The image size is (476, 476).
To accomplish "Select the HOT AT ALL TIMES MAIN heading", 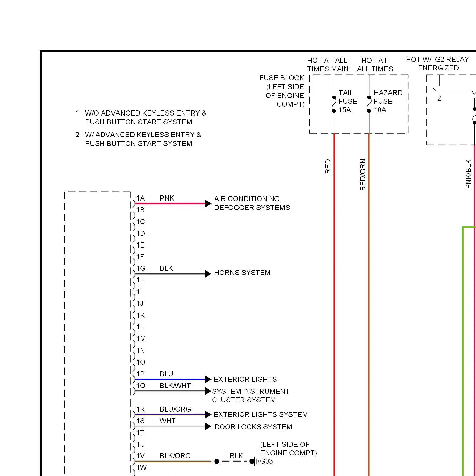I will point(328,65).
